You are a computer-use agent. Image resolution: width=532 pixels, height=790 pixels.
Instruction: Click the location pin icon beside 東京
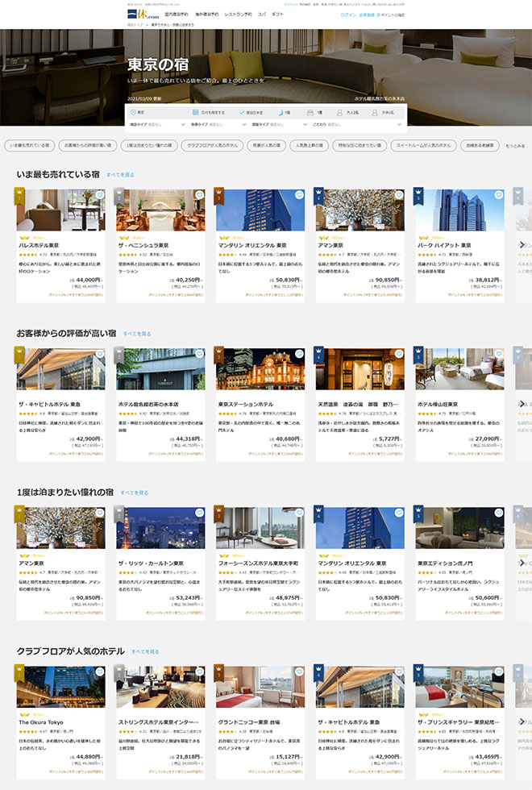click(x=133, y=112)
